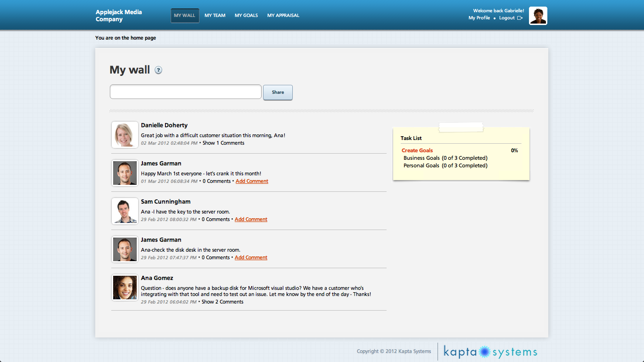Click James Garman's photo on March post
Screen dimensions: 644x362
click(125, 173)
